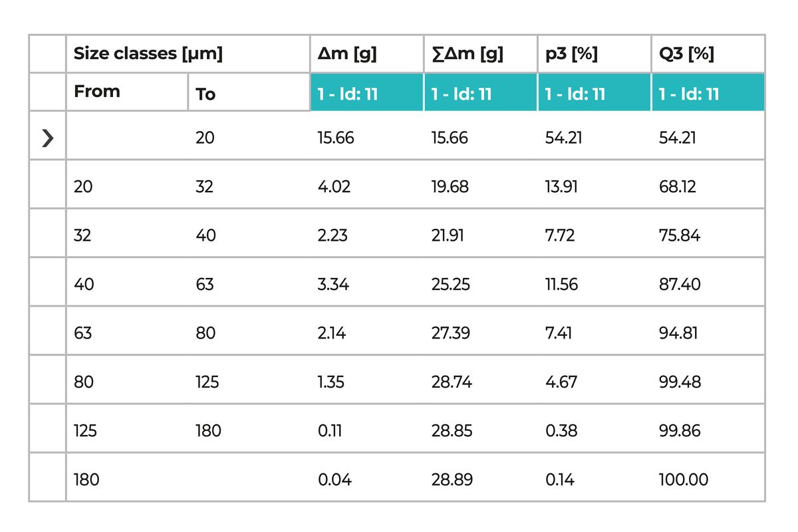Select the Size classes [µm] column header
Image resolution: width=798 pixels, height=532 pixels.
(148, 54)
